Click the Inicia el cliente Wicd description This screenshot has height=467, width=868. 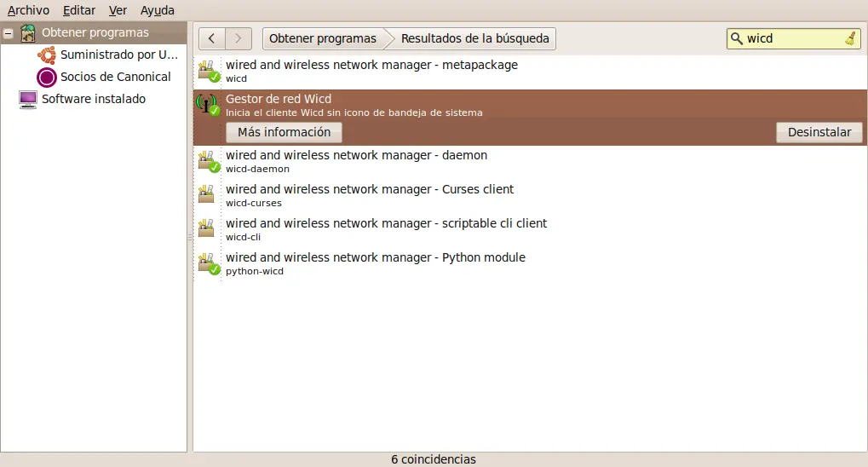tap(354, 112)
